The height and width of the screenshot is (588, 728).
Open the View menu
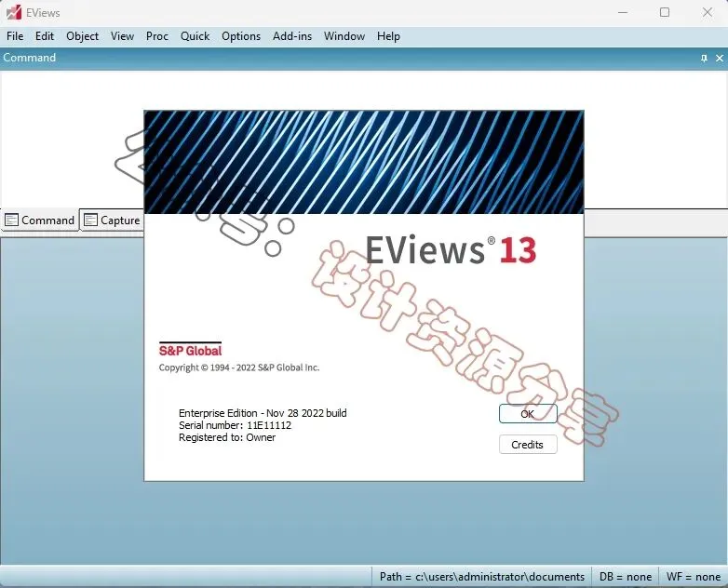click(122, 36)
